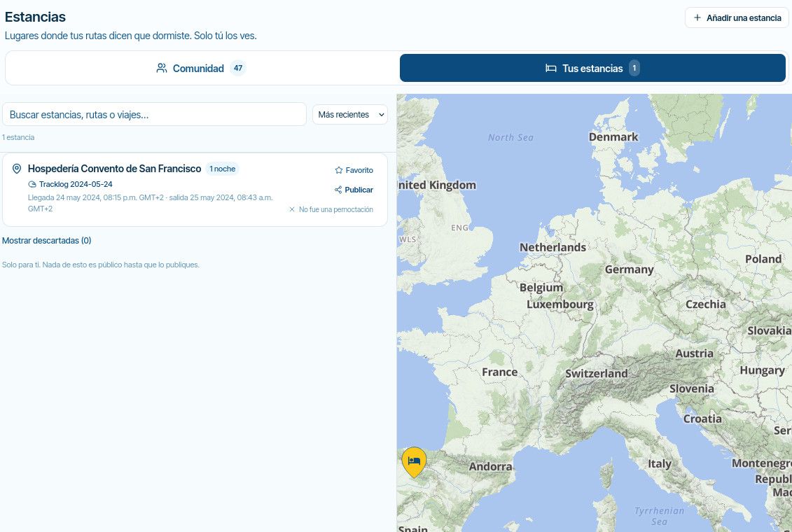This screenshot has width=792, height=532.
Task: Click the bed icon on Tus estancias tab
Action: tap(551, 68)
